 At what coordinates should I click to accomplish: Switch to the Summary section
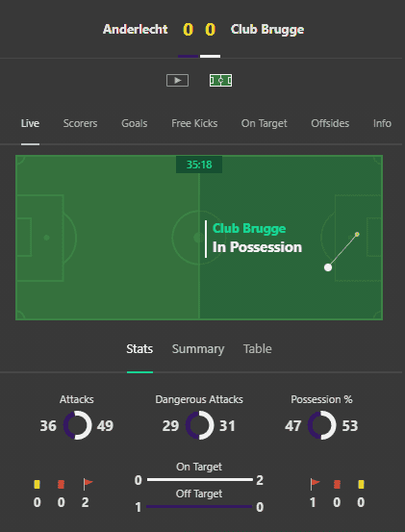click(x=198, y=349)
